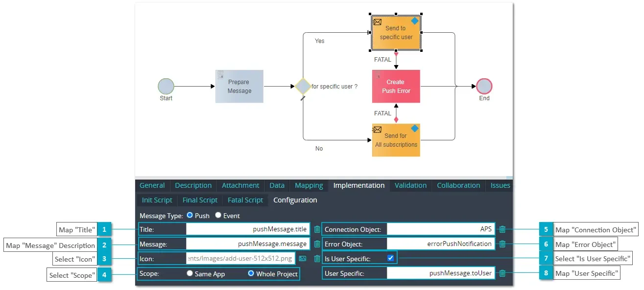Go to the Data tab
The height and width of the screenshot is (290, 644).
click(277, 185)
